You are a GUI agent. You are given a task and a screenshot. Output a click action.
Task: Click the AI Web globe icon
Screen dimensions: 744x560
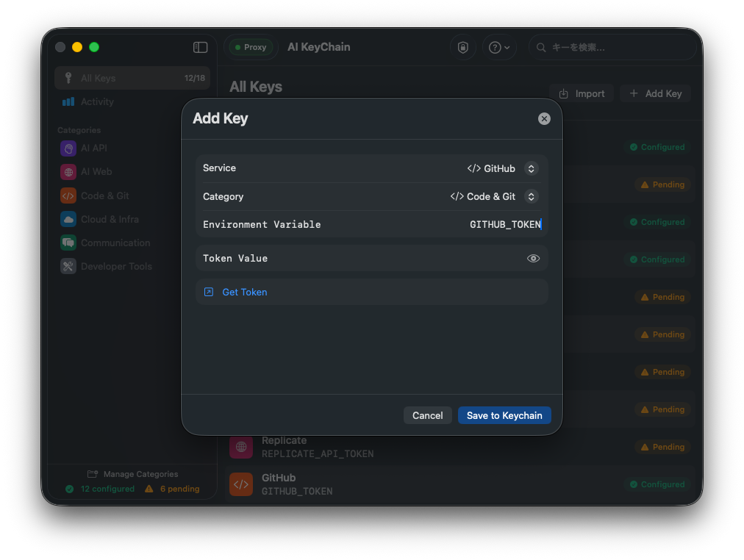click(68, 172)
